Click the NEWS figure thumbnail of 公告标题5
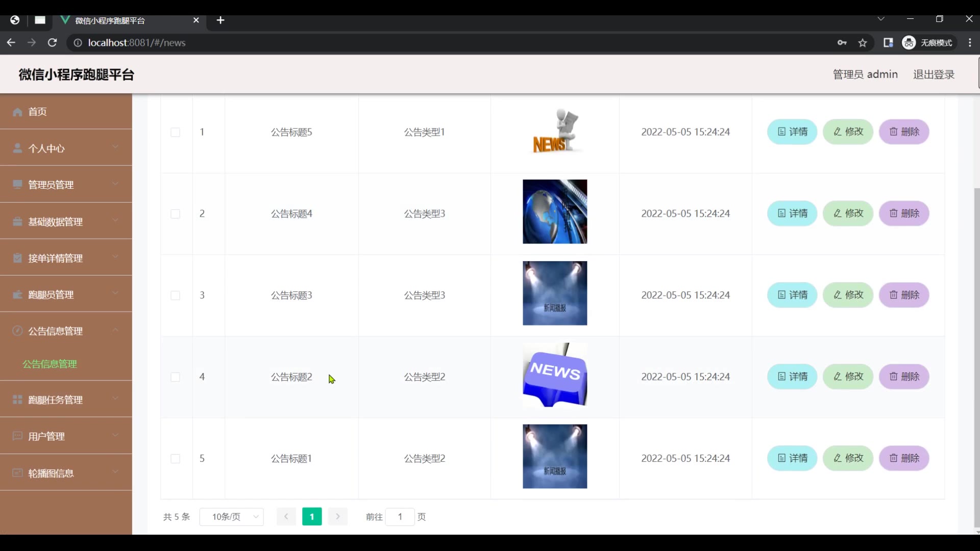The image size is (980, 551). coord(555,131)
